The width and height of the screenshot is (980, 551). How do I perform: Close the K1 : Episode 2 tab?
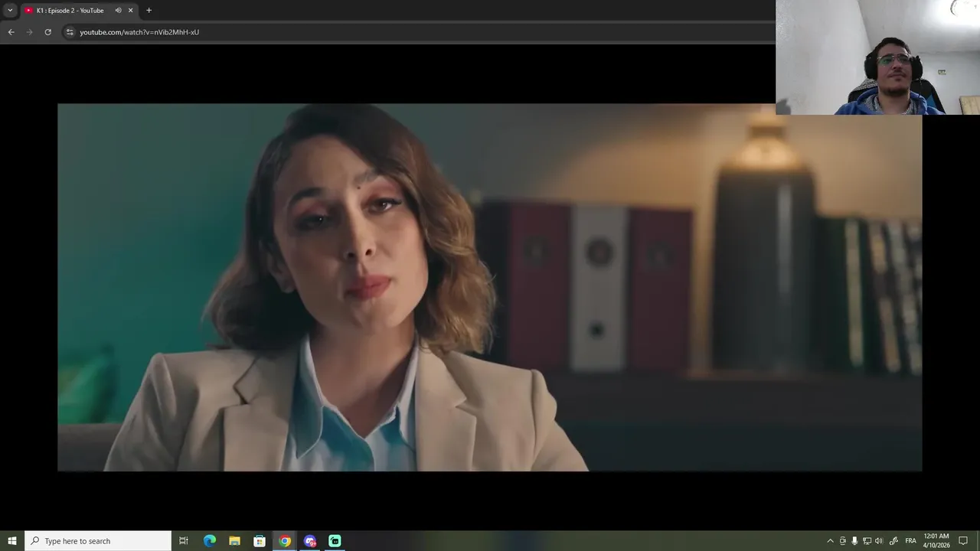[130, 11]
